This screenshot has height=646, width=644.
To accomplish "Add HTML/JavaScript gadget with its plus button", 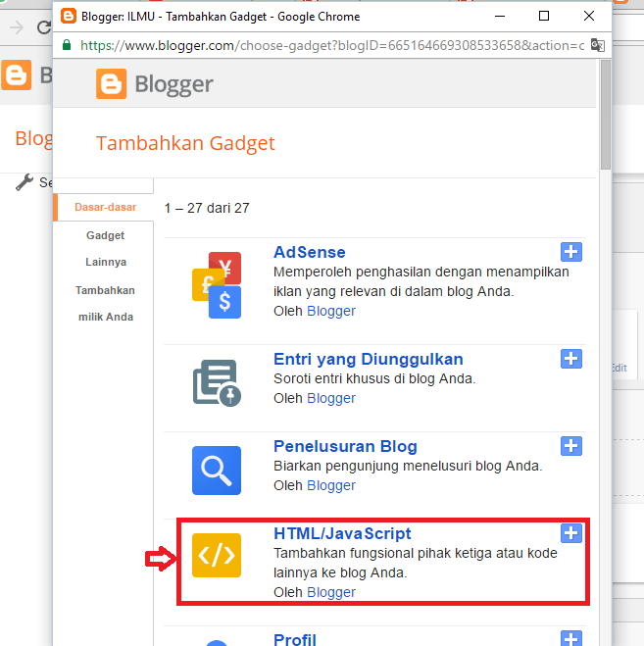I will pyautogui.click(x=571, y=533).
